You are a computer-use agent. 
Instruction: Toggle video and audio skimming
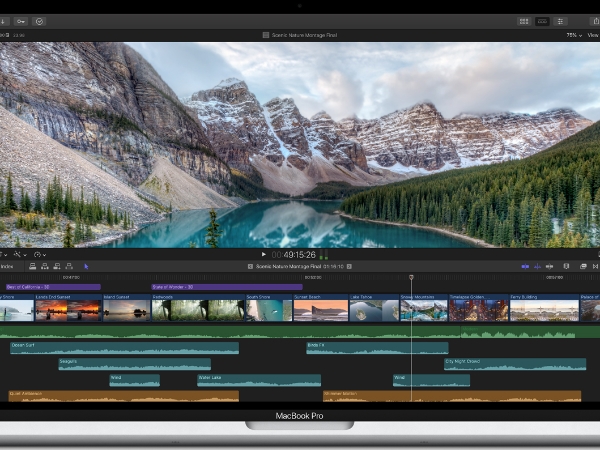point(525,266)
